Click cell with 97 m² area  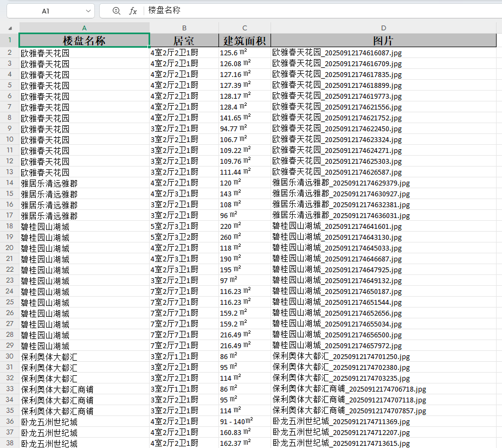point(244,280)
